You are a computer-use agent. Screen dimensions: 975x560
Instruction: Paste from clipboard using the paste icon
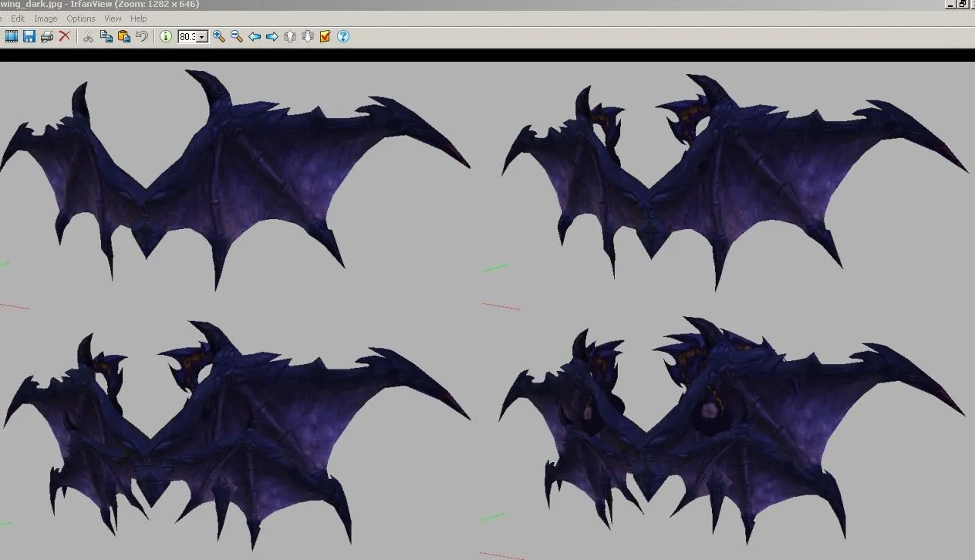(123, 36)
